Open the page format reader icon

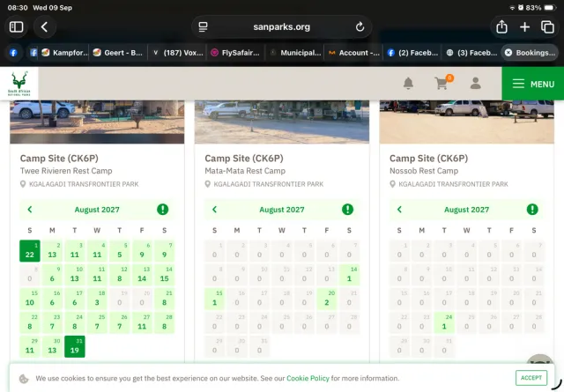point(203,27)
